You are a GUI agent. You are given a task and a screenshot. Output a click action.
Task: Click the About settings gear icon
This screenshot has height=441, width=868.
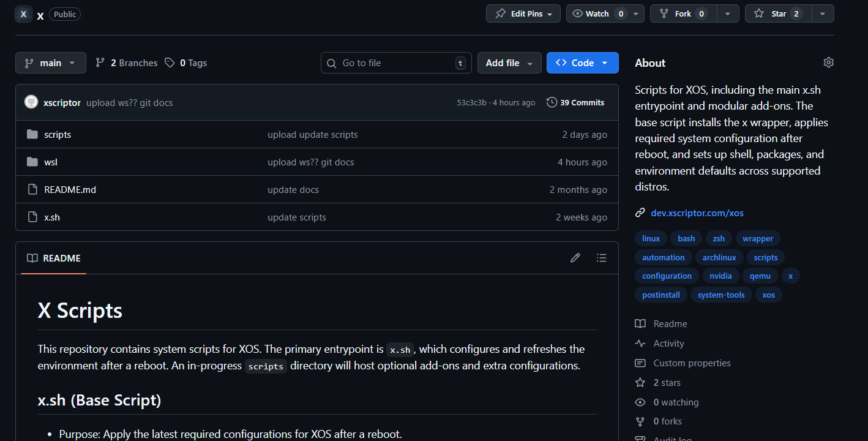coord(828,62)
